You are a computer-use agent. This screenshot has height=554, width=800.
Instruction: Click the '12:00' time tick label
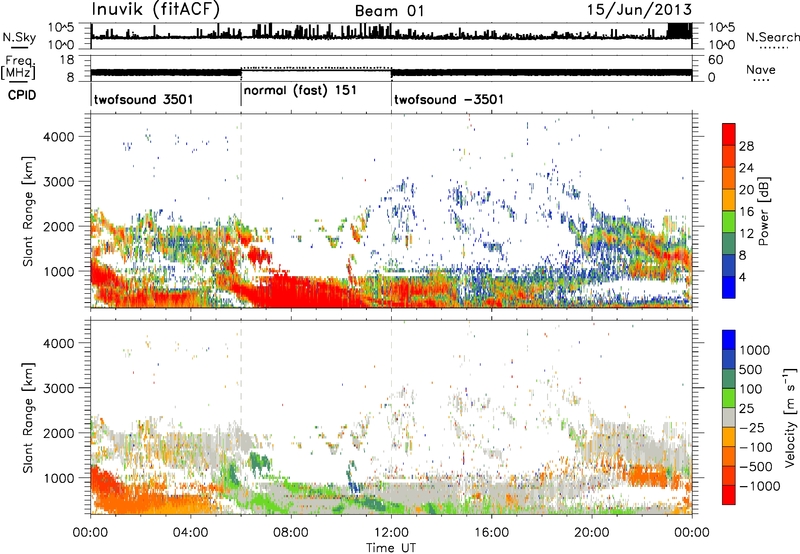pos(391,533)
